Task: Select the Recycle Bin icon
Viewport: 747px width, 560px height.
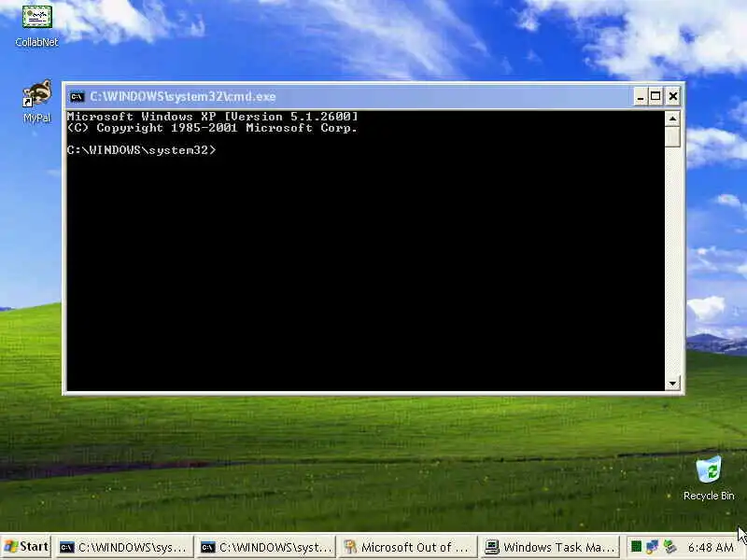Action: click(709, 478)
